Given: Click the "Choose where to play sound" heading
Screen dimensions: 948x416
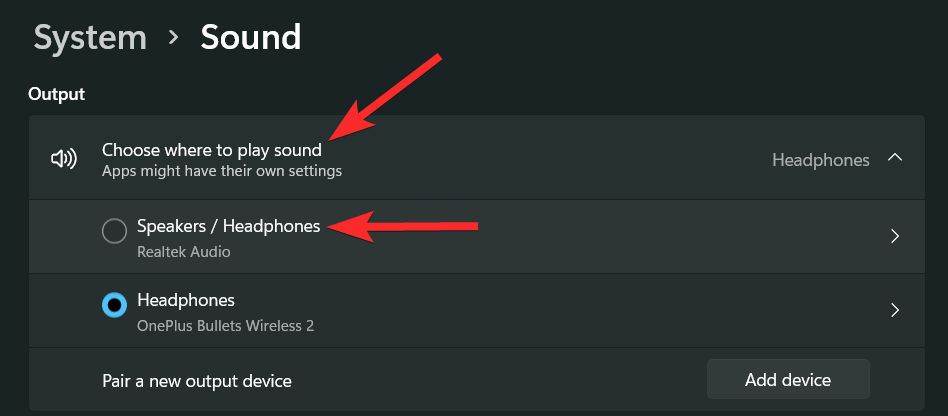Looking at the screenshot, I should pos(212,150).
